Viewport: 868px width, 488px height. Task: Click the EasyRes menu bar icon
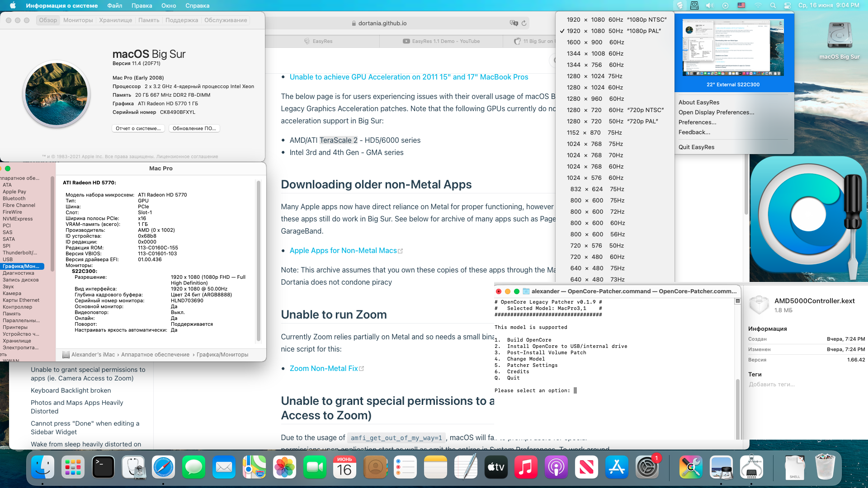[x=679, y=5]
